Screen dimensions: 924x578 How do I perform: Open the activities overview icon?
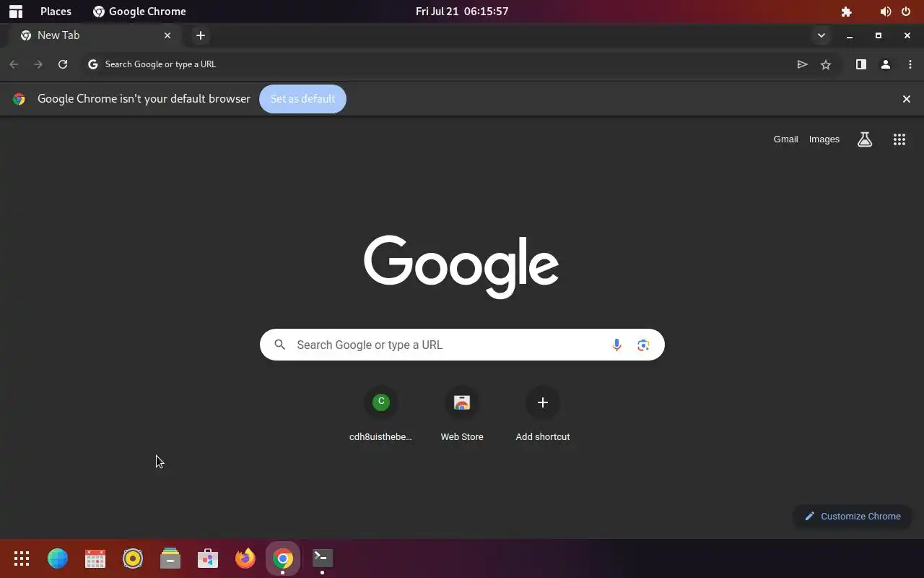16,12
